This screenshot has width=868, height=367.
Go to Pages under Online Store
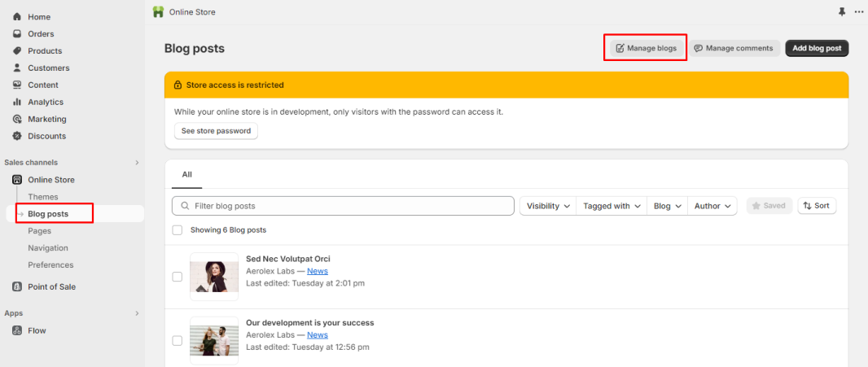point(40,231)
